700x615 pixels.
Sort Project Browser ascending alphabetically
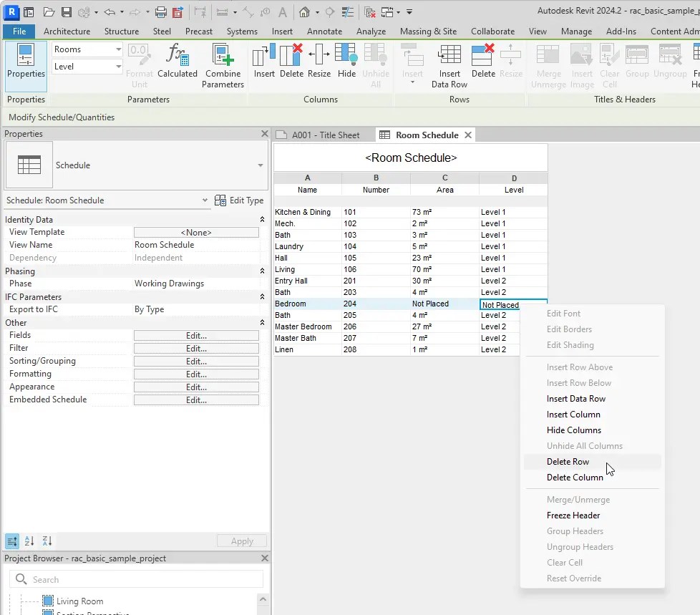(x=30, y=541)
